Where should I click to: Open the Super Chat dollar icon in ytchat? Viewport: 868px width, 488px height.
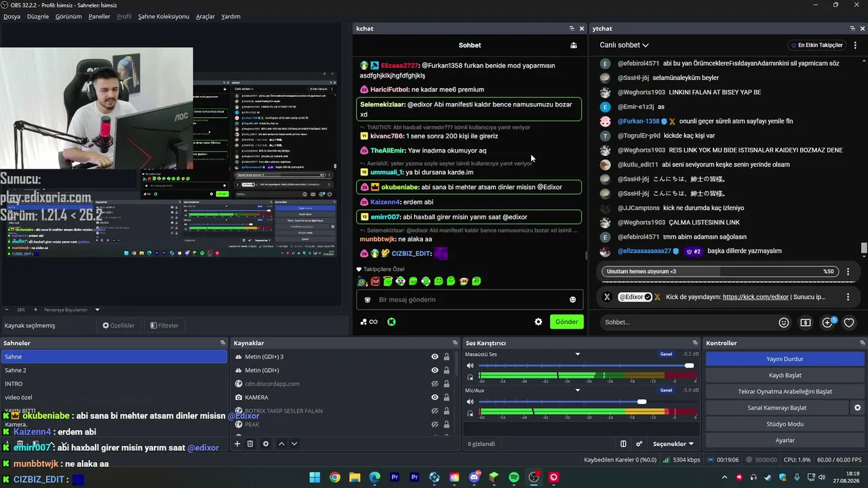(806, 323)
